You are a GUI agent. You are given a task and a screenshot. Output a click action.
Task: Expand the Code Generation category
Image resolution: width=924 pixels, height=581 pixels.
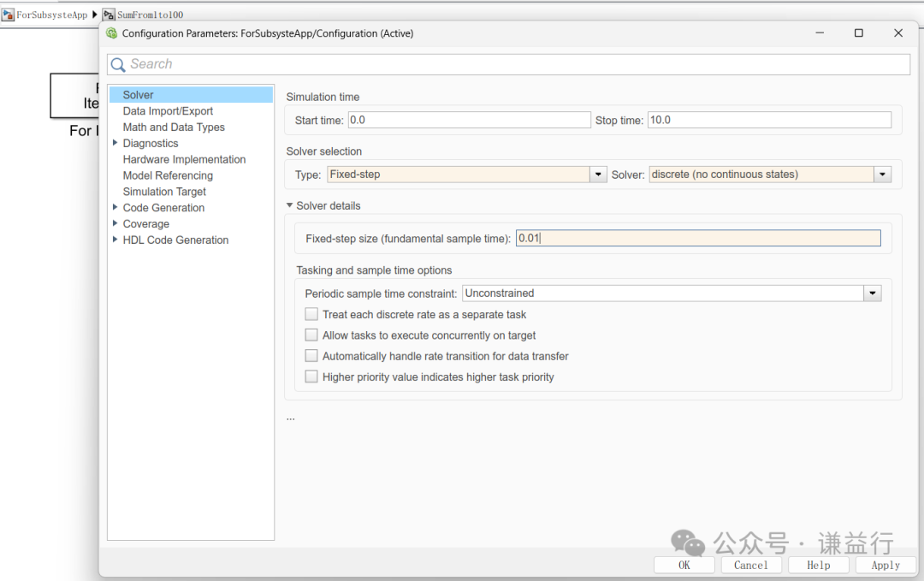coord(115,207)
